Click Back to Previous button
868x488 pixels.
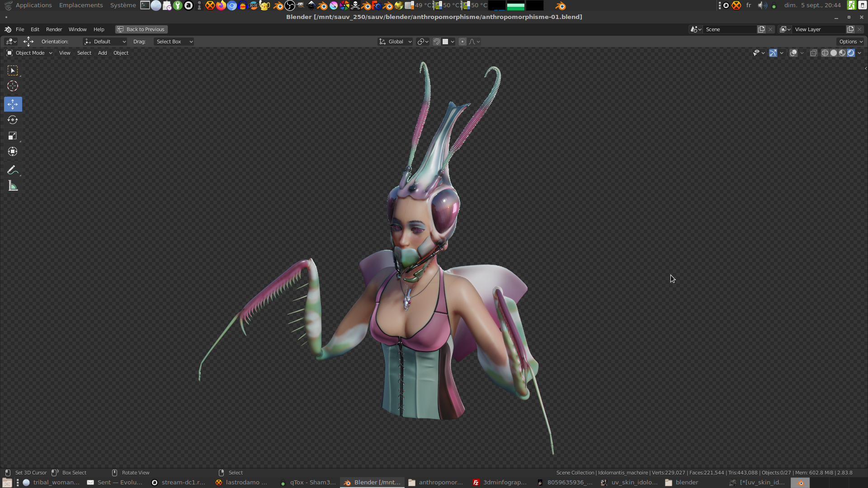coord(141,29)
